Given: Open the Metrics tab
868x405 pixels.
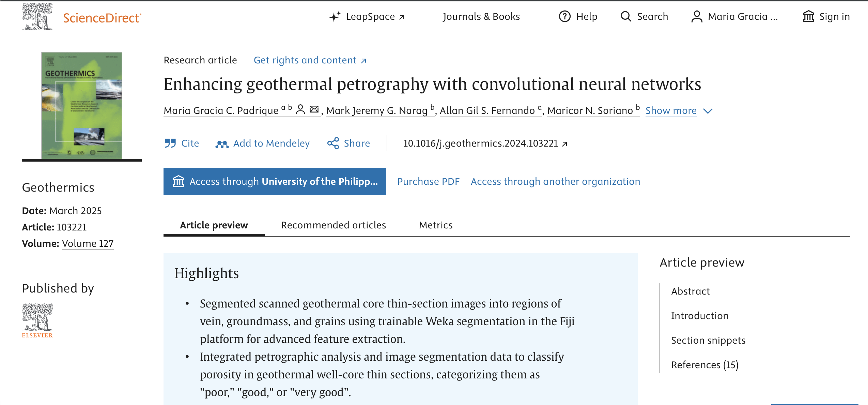Looking at the screenshot, I should pyautogui.click(x=436, y=225).
